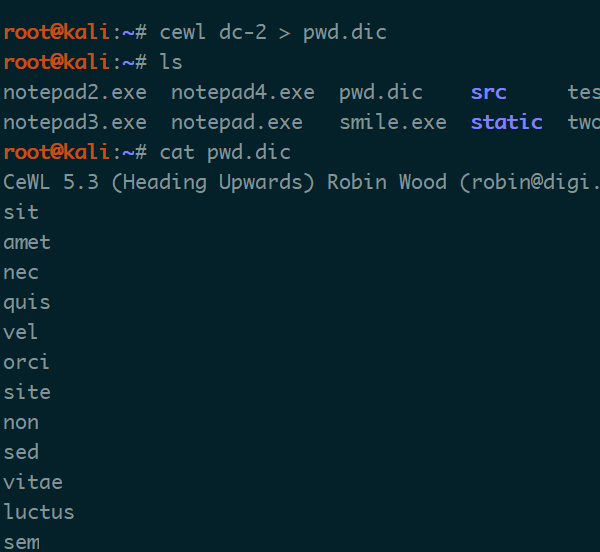Click smile.exe in the file listing
Screen dimensions: 600x552
393,122
